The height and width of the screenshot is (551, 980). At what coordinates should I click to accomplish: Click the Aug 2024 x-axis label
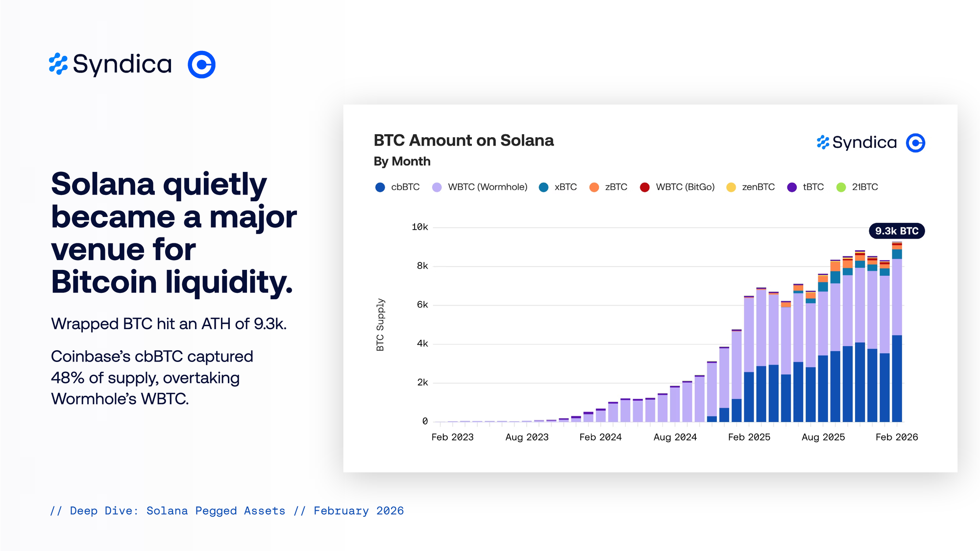[675, 437]
